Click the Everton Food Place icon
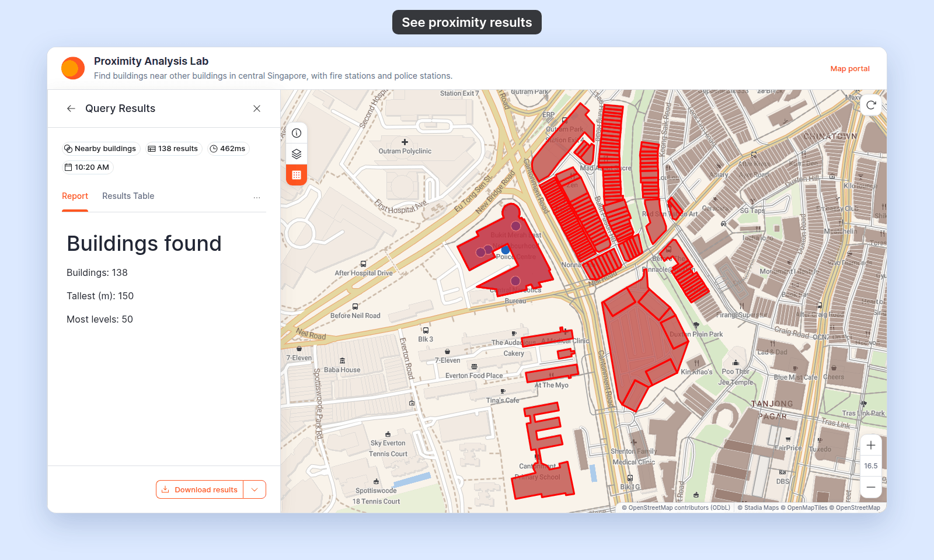 [474, 367]
